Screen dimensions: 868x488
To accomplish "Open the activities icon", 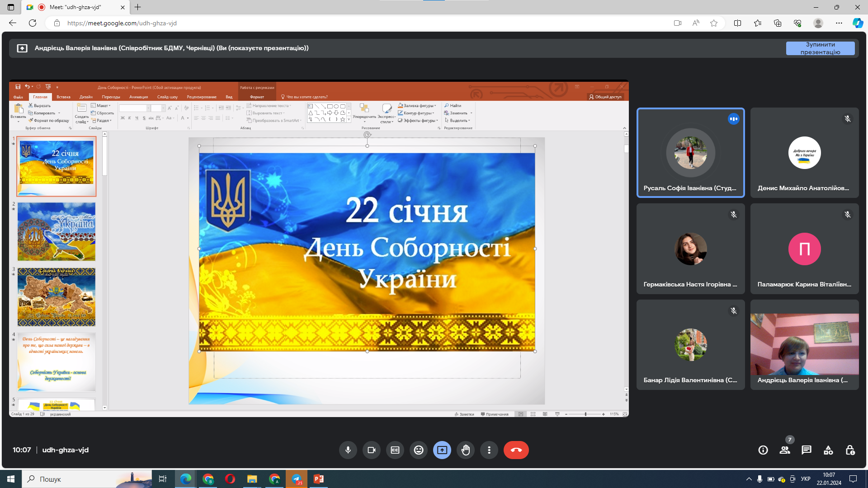I will [828, 450].
